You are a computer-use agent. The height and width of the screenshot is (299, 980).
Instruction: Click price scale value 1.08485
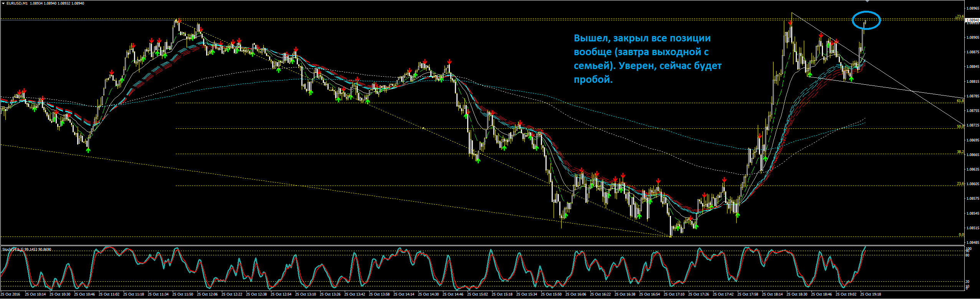[x=973, y=243]
